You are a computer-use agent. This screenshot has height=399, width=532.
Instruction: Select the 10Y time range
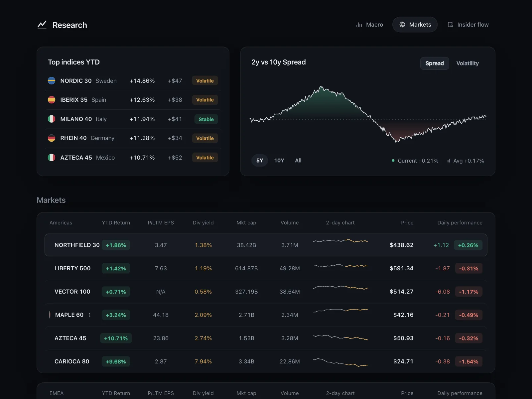coord(279,161)
